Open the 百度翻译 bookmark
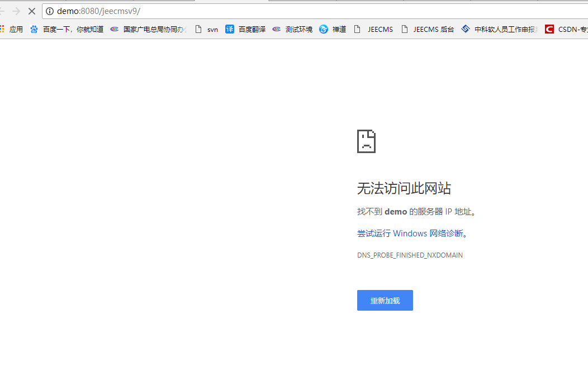 pos(245,29)
